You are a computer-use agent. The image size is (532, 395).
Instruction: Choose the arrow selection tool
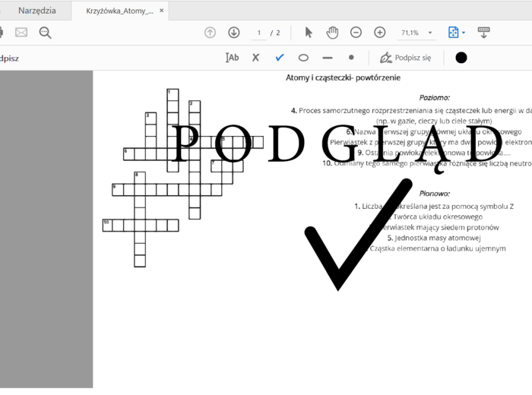309,32
